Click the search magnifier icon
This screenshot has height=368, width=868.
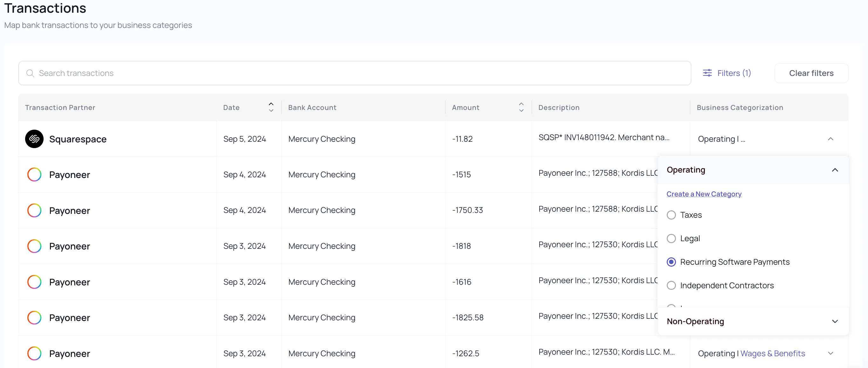point(30,73)
